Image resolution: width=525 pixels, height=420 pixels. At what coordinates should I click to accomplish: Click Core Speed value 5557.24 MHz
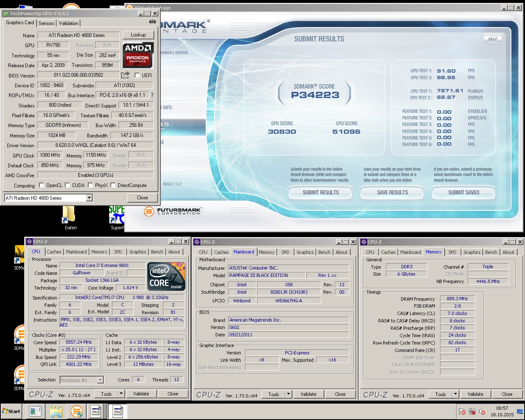79,342
